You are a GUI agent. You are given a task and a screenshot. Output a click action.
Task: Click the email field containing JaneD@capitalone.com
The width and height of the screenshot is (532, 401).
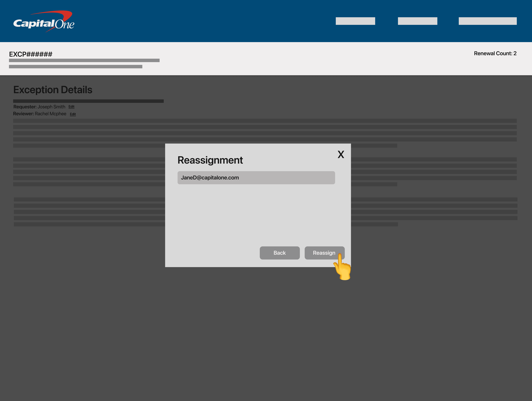256,178
